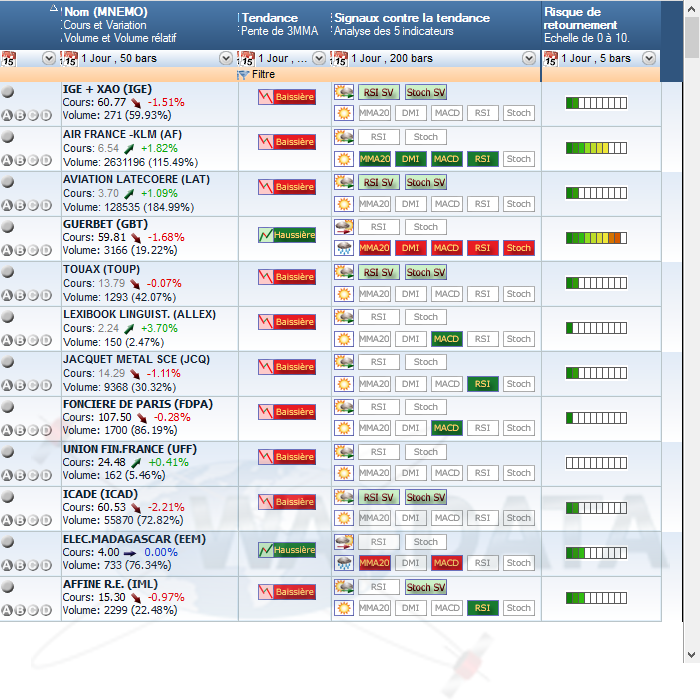This screenshot has height=700, width=700.
Task: Click the Haussière trend icon for ELEC.MADAGASCAR
Action: click(x=287, y=550)
